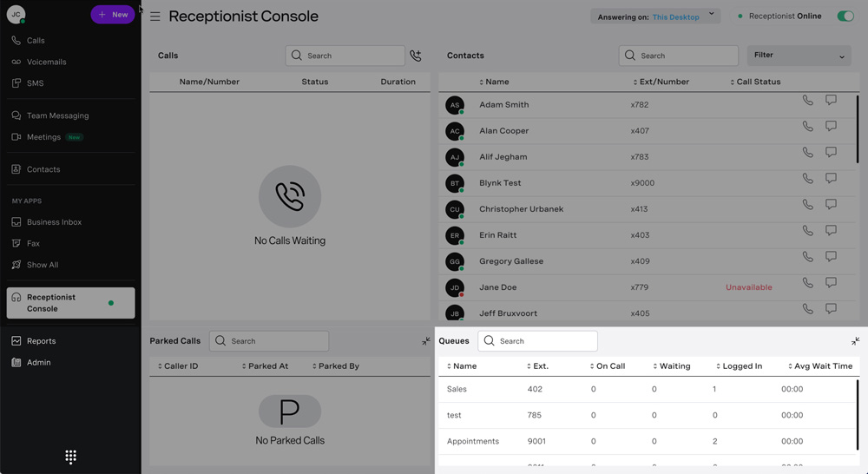Screen dimensions: 868x474
Task: Sort queues by Avg Wait Time
Action: pos(819,366)
